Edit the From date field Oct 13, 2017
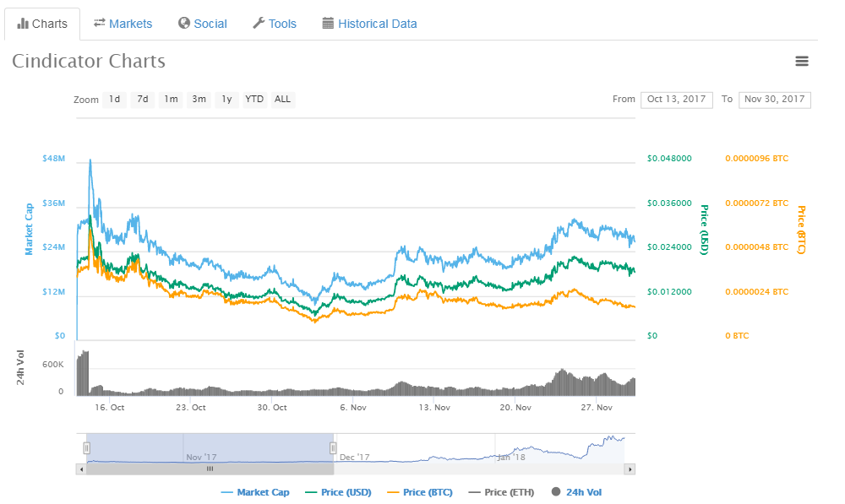This screenshot has height=504, width=845. (x=676, y=100)
